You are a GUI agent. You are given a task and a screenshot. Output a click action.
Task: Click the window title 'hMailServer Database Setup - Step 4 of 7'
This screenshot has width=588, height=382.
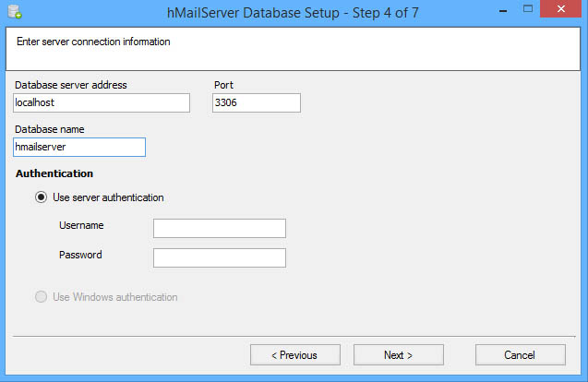(x=293, y=13)
